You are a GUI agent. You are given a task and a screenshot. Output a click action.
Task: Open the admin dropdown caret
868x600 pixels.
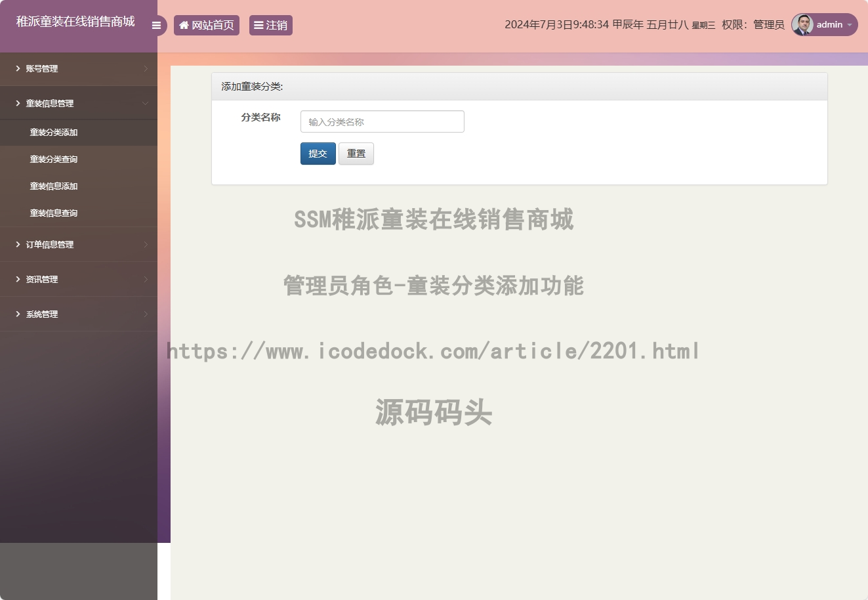coord(850,25)
